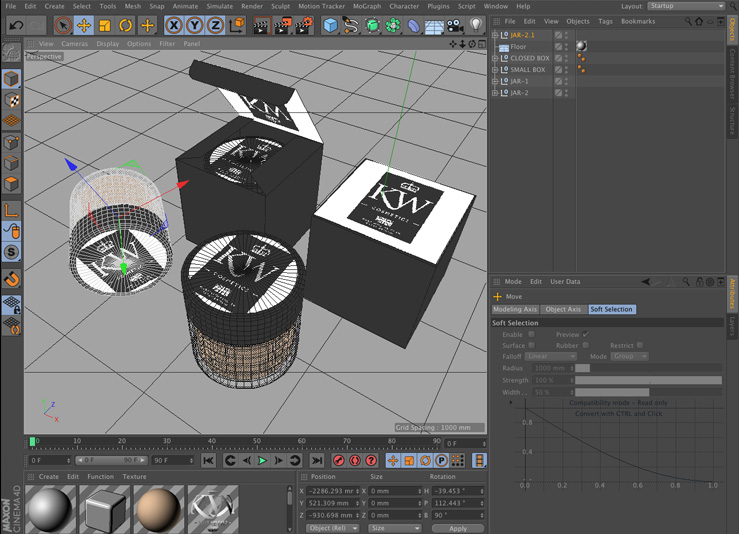Click the Position X input field
This screenshot has width=739, height=534.
(x=333, y=491)
